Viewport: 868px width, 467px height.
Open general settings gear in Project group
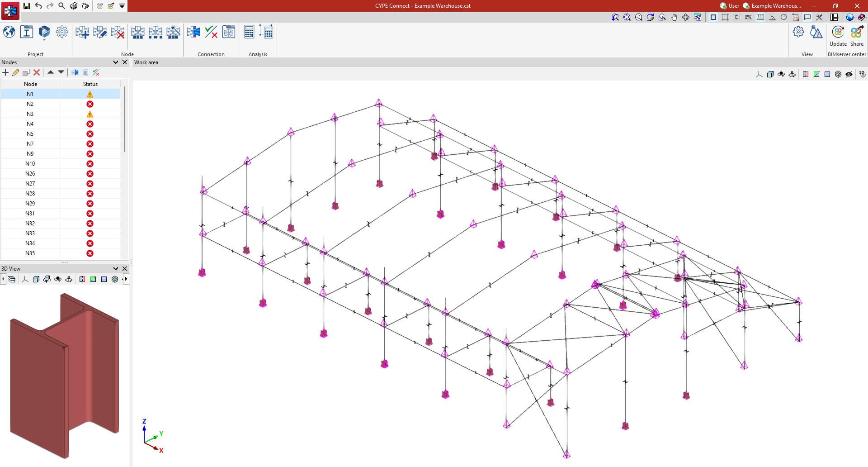point(62,33)
